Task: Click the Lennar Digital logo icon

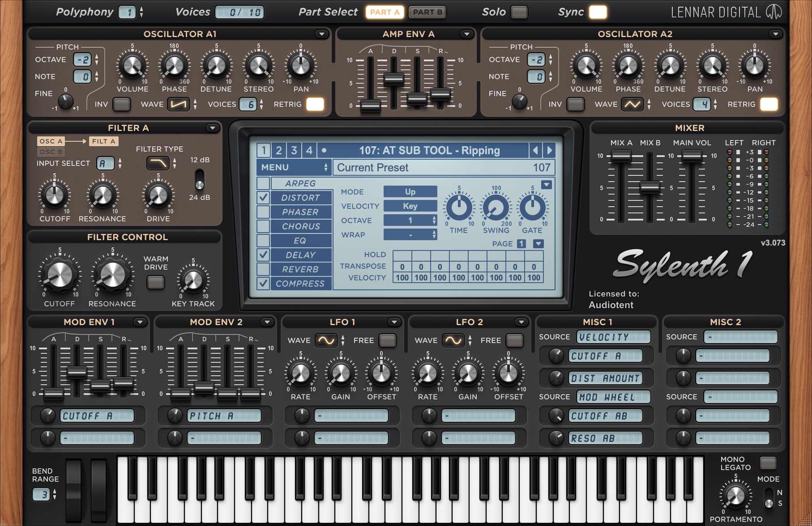Action: 774,12
